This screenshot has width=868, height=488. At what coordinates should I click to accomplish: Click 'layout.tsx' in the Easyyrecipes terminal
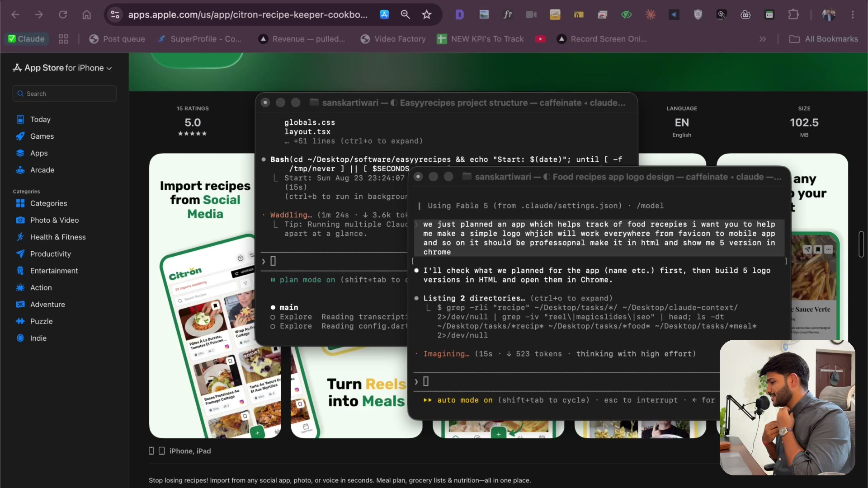pos(307,132)
